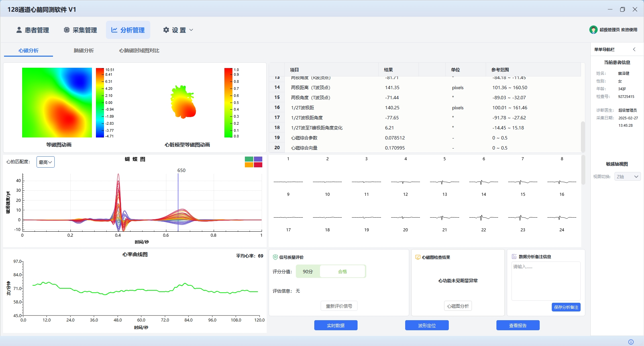Screen dimensions: 644x346
Task: Expand the 设置 dropdown chevron
Action: click(191, 30)
